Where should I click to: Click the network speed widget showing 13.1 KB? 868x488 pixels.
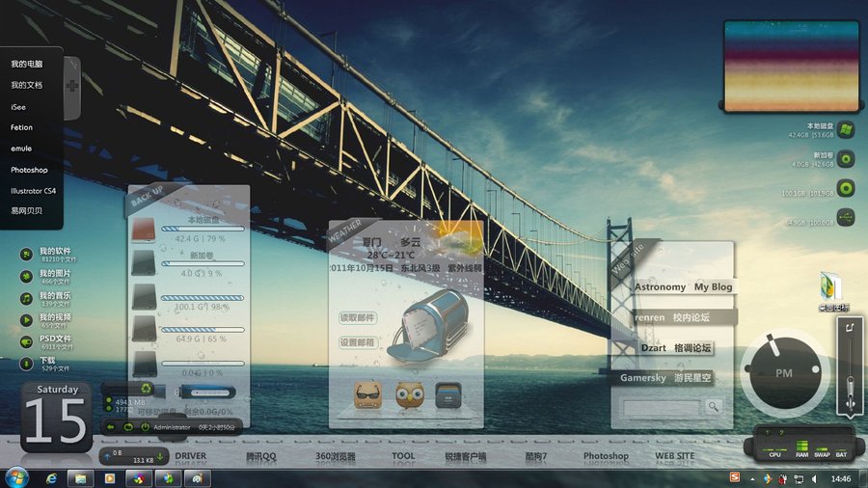pyautogui.click(x=133, y=456)
